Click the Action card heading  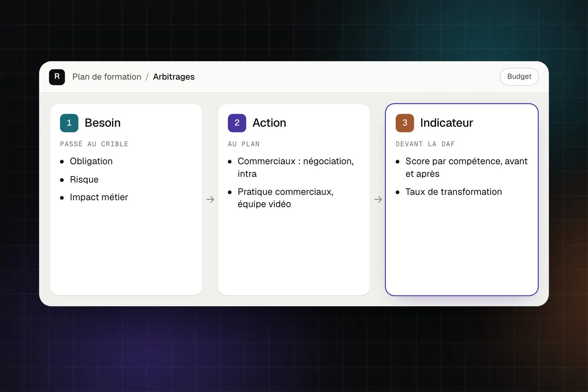pyautogui.click(x=269, y=123)
